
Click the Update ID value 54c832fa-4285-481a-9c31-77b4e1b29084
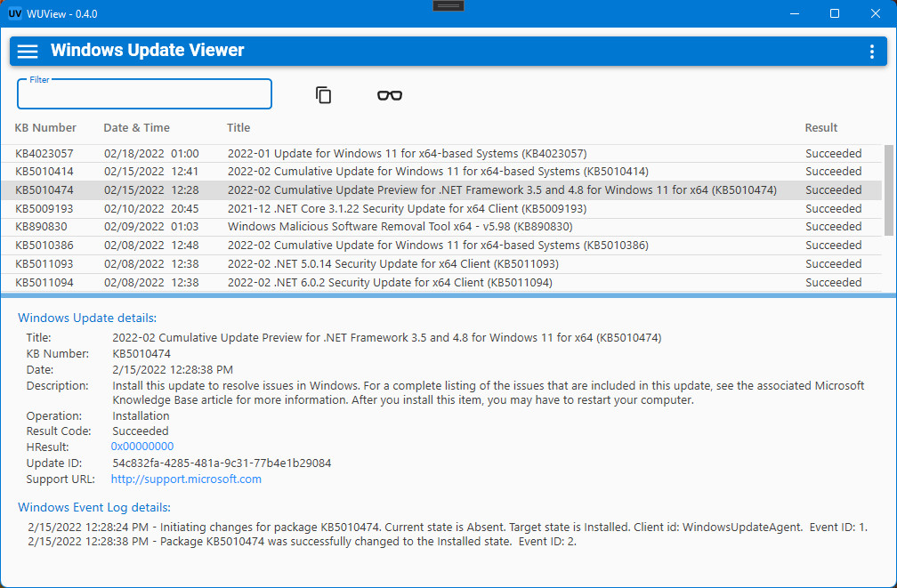(x=222, y=463)
